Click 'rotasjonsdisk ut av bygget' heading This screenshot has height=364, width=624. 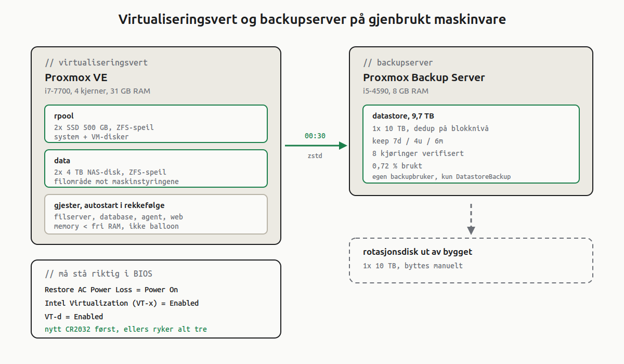418,252
